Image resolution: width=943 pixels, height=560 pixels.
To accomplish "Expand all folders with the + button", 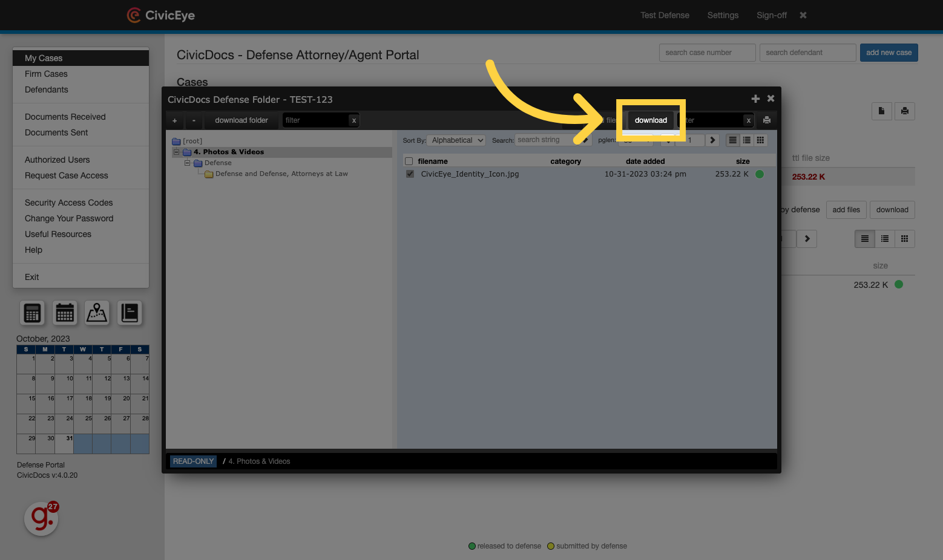I will pyautogui.click(x=175, y=120).
